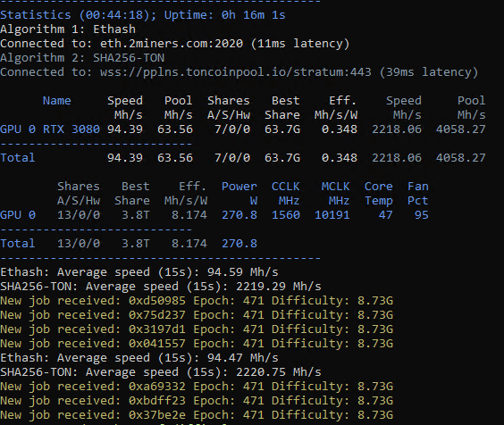Click the GPU 0 RTX 3080 row label
The width and height of the screenshot is (504, 425).
click(x=50, y=129)
